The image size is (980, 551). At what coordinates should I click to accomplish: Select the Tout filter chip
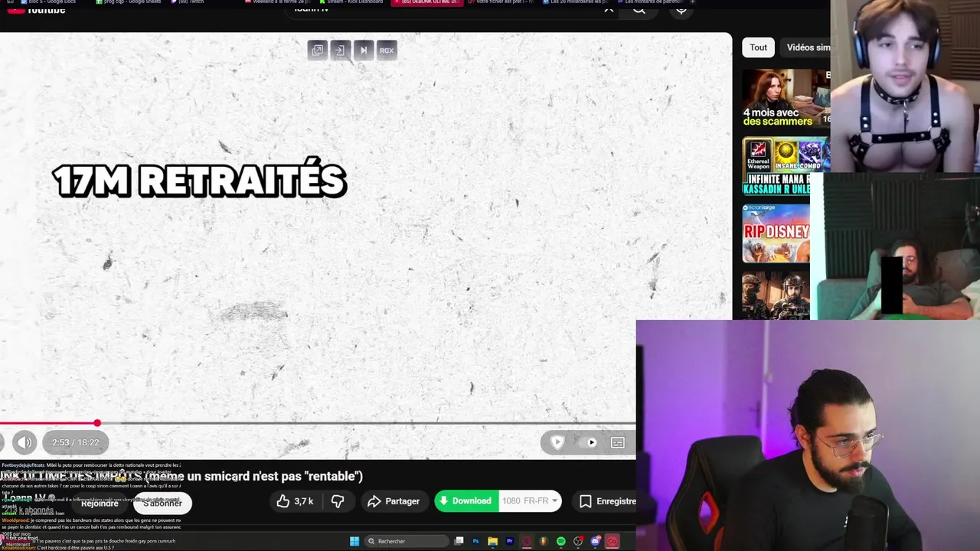759,47
